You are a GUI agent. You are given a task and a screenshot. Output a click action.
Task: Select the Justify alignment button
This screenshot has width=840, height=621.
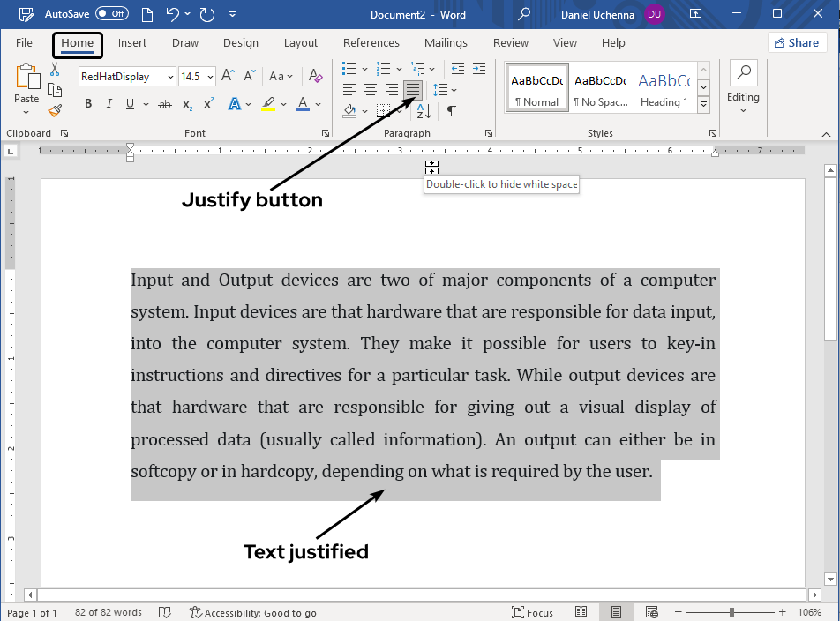click(412, 88)
